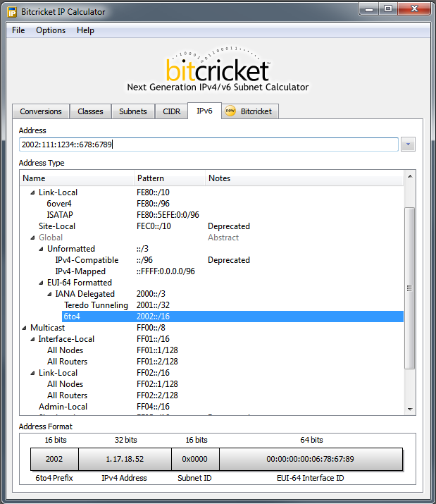Click the vertical scrollbar thumb
The image size is (436, 504).
[410, 288]
